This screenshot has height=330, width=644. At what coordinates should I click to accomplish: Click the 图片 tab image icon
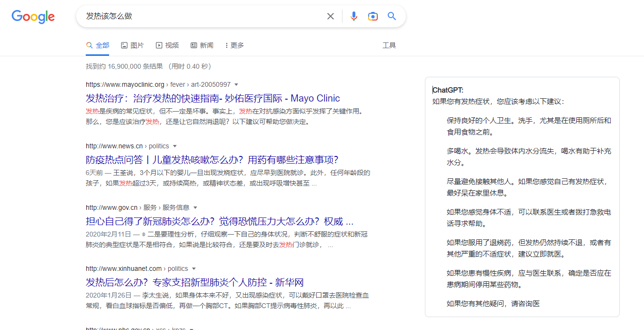click(x=124, y=45)
